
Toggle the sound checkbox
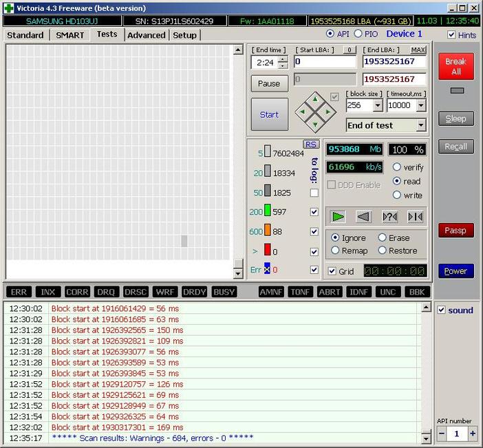click(x=442, y=310)
